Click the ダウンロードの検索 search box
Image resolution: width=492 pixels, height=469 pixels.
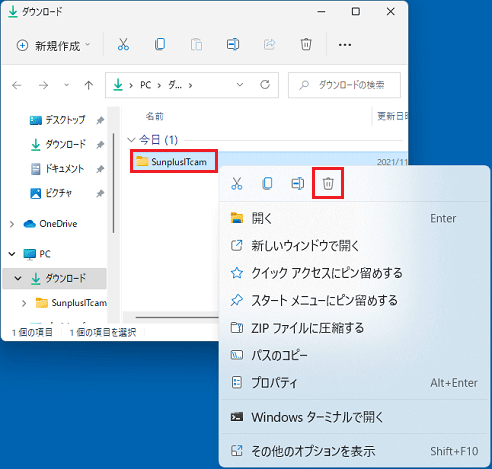(x=344, y=85)
